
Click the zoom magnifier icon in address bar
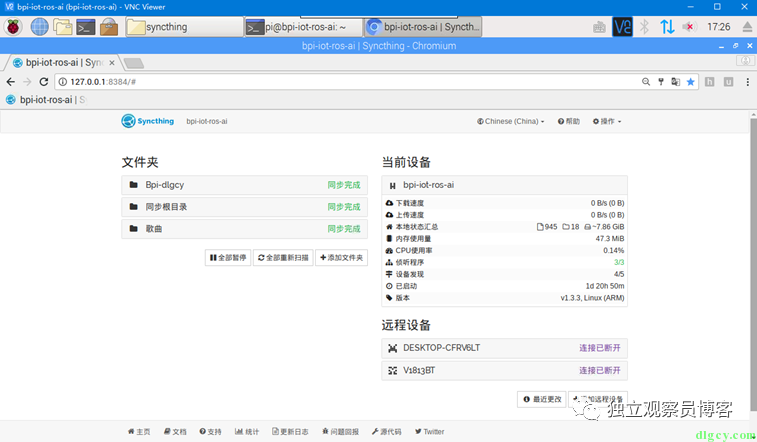645,82
